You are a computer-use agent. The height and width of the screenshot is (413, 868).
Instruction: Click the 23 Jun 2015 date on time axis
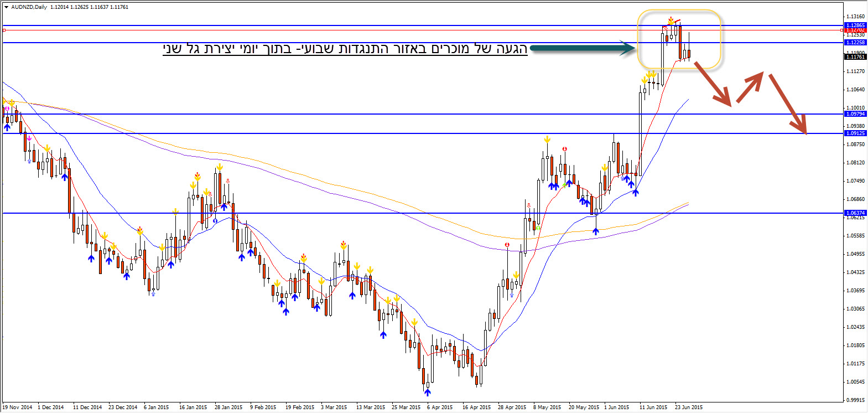click(x=689, y=407)
